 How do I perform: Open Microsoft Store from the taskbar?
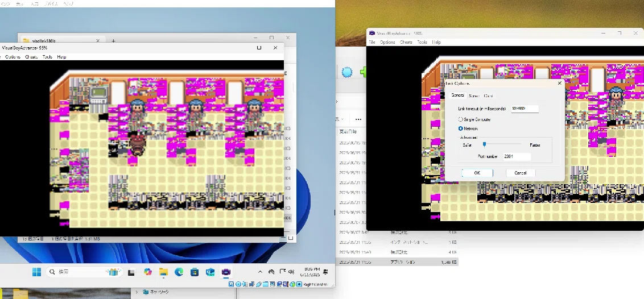(x=195, y=272)
